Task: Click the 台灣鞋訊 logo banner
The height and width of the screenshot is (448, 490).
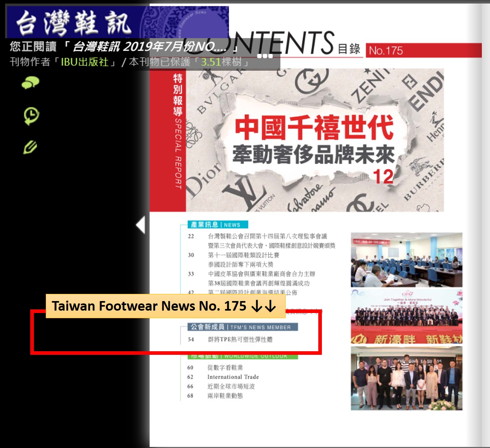Action: pyautogui.click(x=74, y=23)
